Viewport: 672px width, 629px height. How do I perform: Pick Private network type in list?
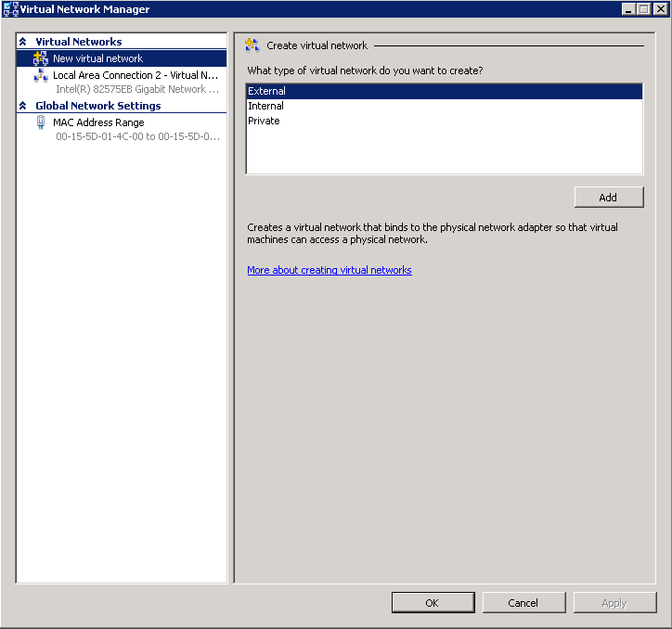pos(264,121)
